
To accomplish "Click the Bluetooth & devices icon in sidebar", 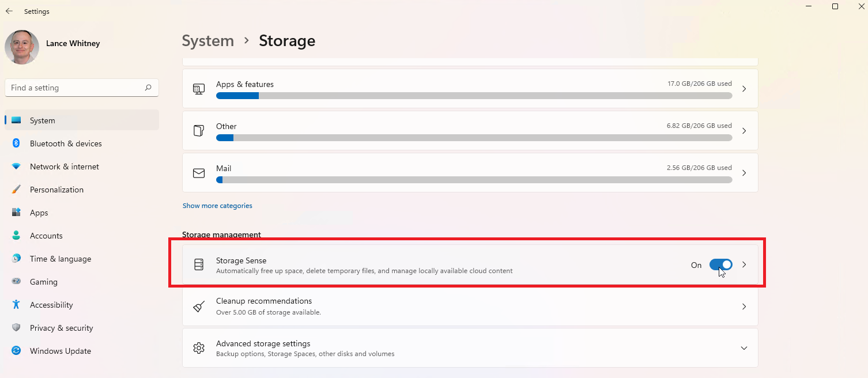I will point(17,143).
